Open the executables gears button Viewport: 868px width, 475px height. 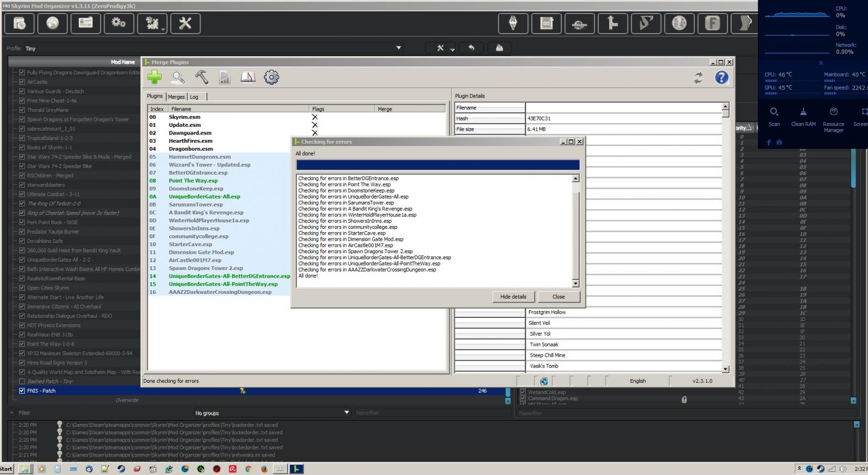pyautogui.click(x=119, y=23)
